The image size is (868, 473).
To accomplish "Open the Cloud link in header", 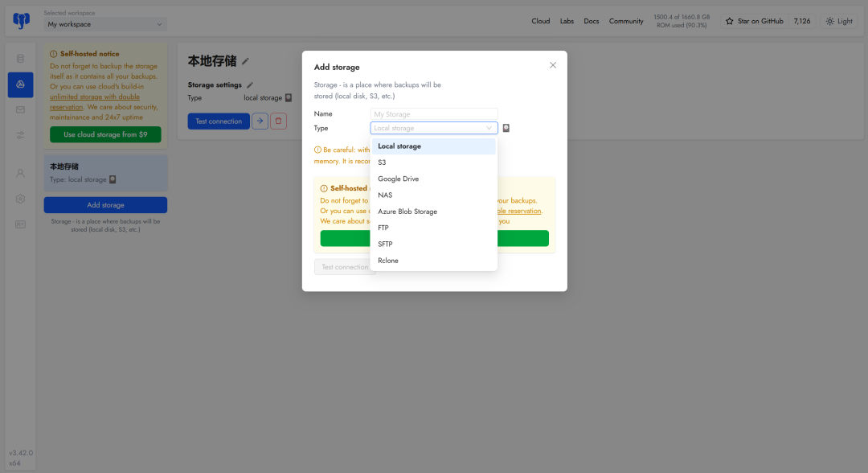I will [541, 21].
